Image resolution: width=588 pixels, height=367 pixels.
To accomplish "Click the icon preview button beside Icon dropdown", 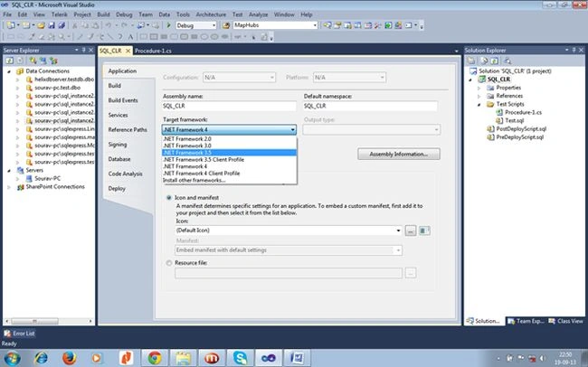I will pos(424,231).
